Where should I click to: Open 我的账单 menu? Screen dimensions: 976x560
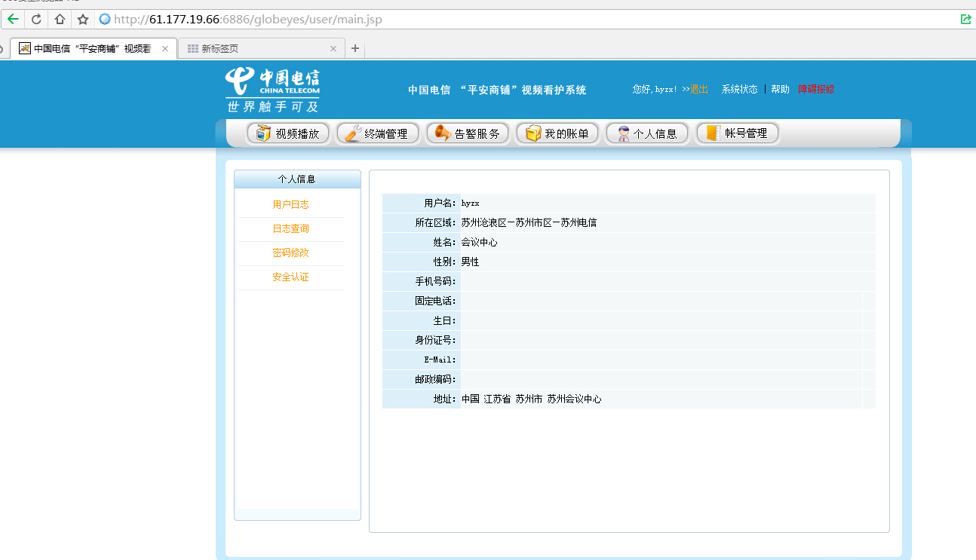click(x=557, y=133)
